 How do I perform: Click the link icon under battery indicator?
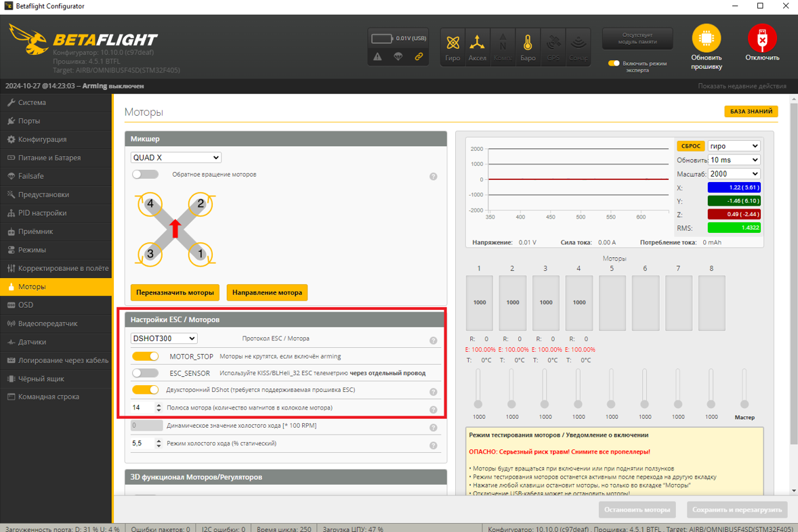click(419, 57)
